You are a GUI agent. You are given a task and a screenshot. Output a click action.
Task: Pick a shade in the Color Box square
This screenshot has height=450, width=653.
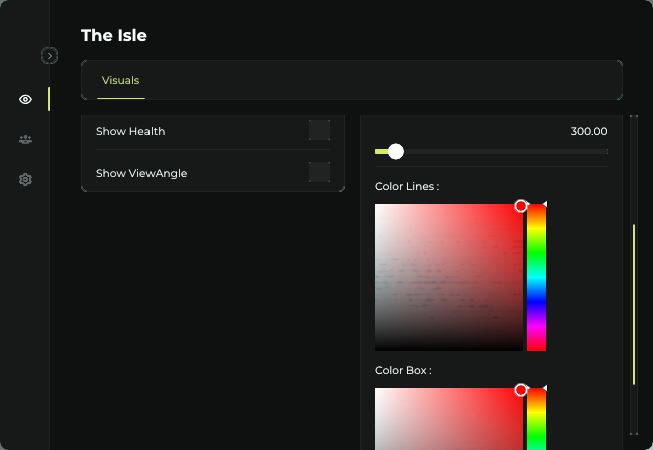[x=449, y=420]
